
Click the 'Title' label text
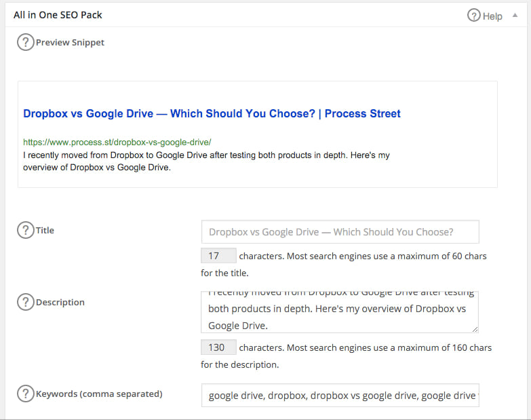(x=45, y=230)
